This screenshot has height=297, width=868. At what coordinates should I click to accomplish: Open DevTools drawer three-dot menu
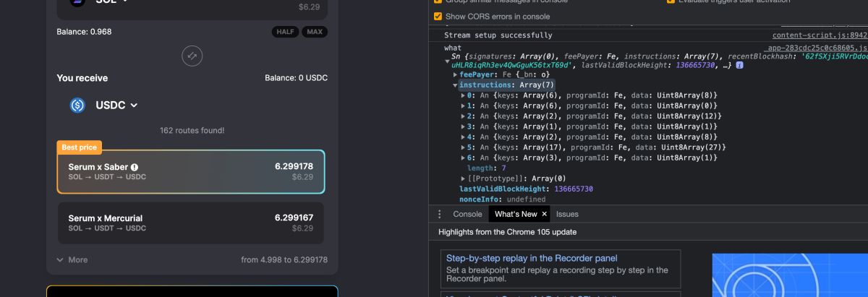pos(439,214)
